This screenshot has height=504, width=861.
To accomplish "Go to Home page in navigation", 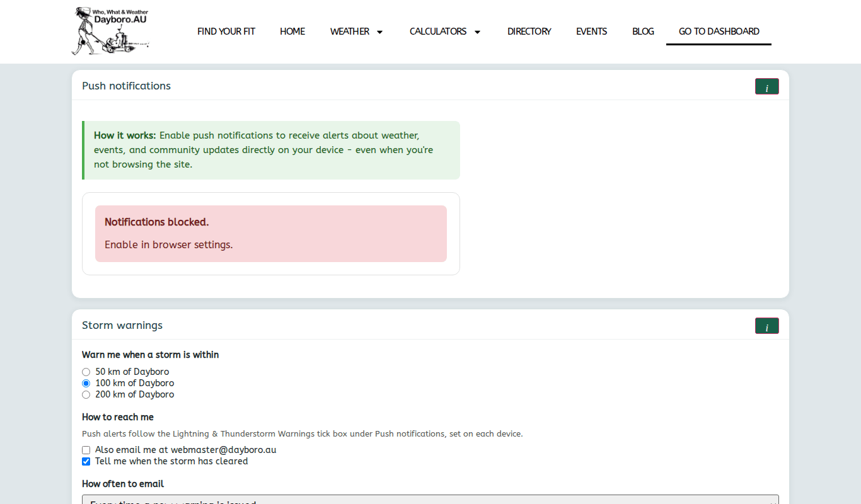I will click(292, 31).
